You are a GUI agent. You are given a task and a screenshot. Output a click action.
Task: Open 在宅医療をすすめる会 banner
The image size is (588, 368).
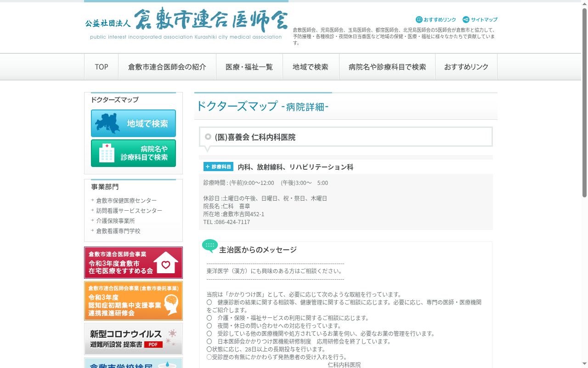[133, 263]
